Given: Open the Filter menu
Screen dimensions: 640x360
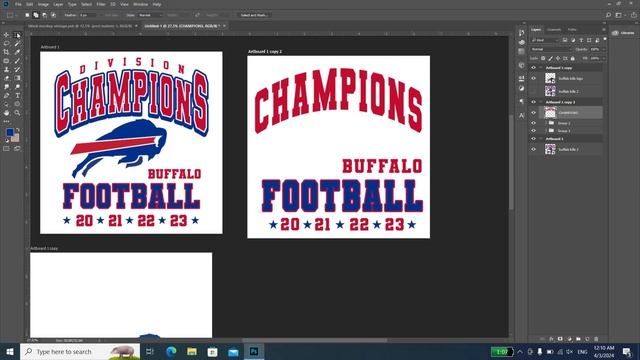Looking at the screenshot, I should click(101, 4).
